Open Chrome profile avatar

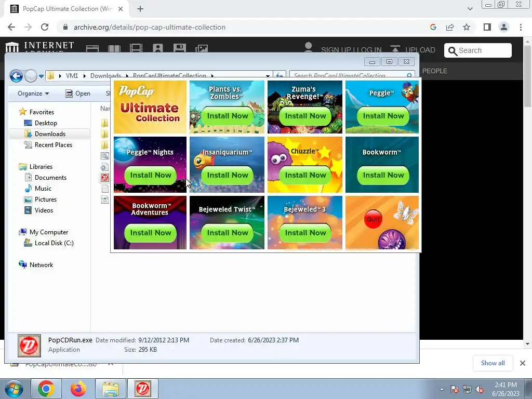click(504, 27)
